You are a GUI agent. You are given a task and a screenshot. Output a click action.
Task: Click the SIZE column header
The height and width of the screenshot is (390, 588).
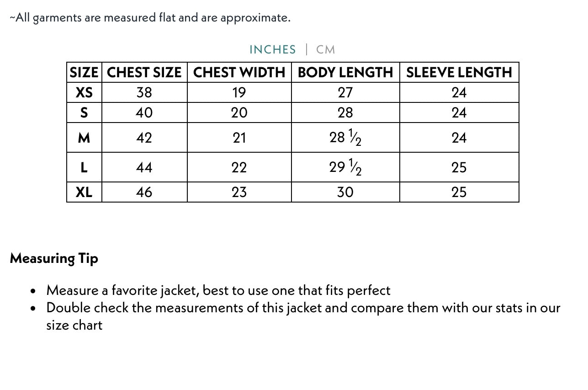click(84, 72)
